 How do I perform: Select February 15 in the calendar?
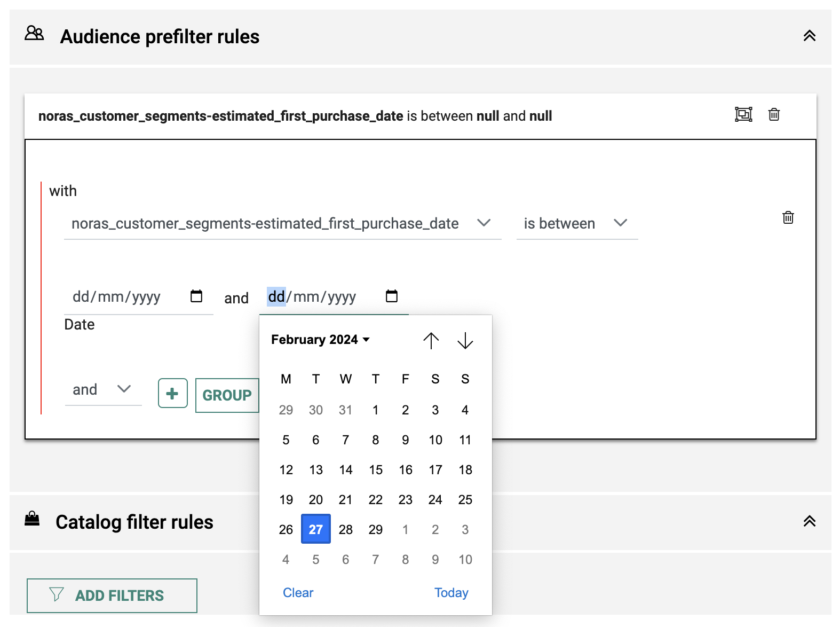point(376,470)
